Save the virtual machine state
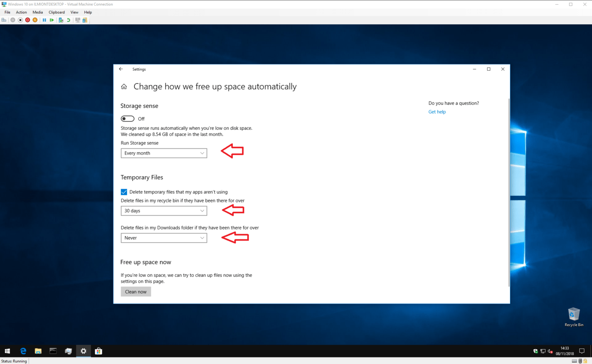Image resolution: width=592 pixels, height=364 pixels. click(35, 20)
